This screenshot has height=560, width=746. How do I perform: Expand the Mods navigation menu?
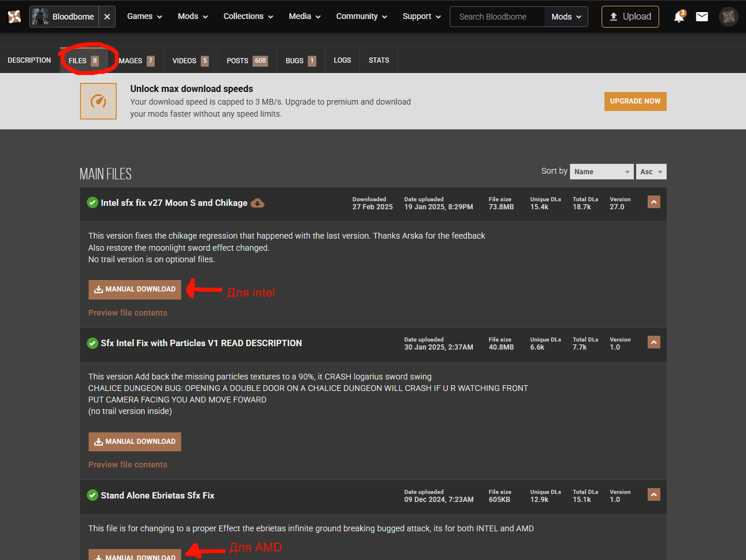point(193,16)
